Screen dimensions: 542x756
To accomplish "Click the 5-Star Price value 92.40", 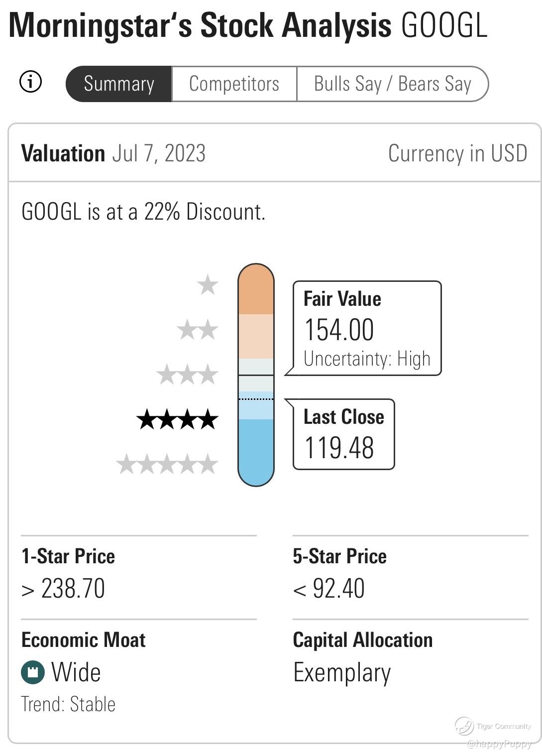I will click(338, 589).
